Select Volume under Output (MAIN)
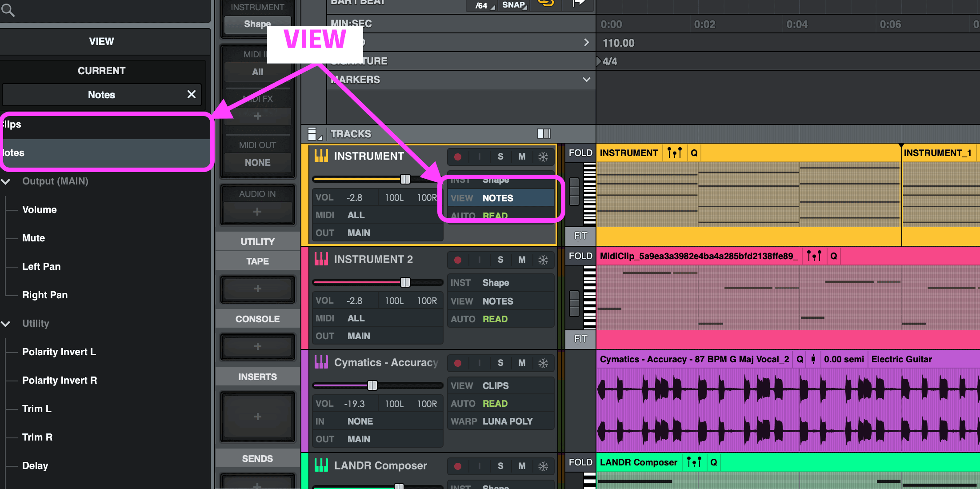The width and height of the screenshot is (980, 489). [40, 210]
